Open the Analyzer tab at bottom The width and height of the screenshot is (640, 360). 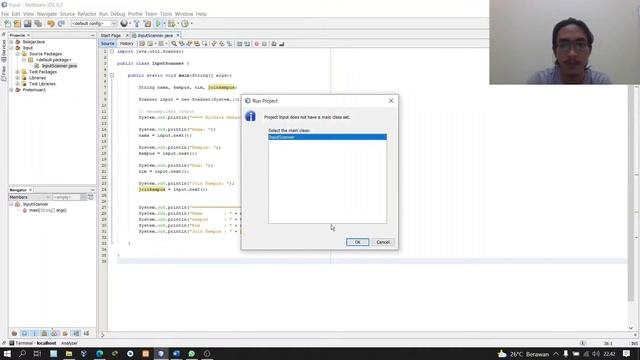69,343
